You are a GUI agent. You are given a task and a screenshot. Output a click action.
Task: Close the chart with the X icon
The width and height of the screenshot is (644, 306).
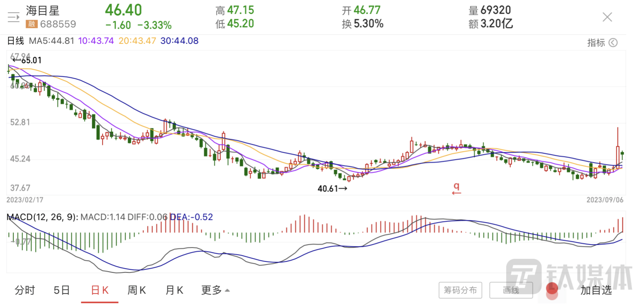click(607, 17)
